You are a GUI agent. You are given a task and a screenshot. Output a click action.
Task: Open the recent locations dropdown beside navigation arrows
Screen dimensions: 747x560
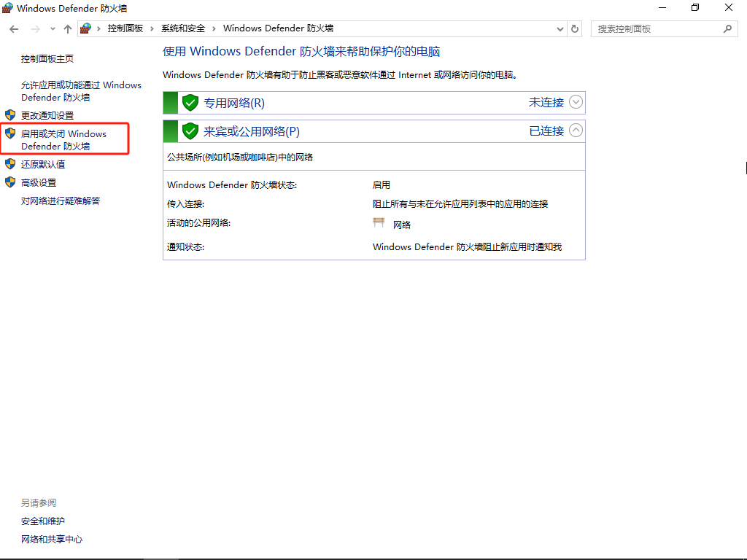point(52,28)
